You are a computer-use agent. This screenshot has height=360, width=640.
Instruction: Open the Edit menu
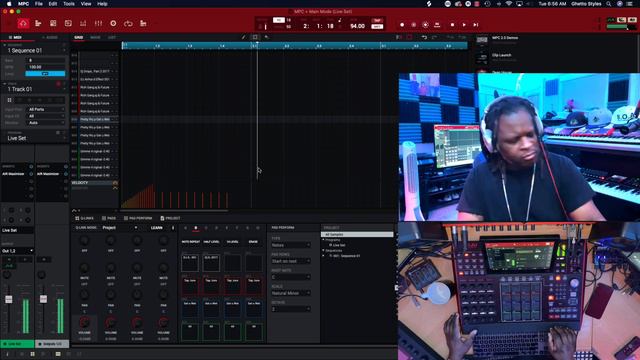coord(53,4)
